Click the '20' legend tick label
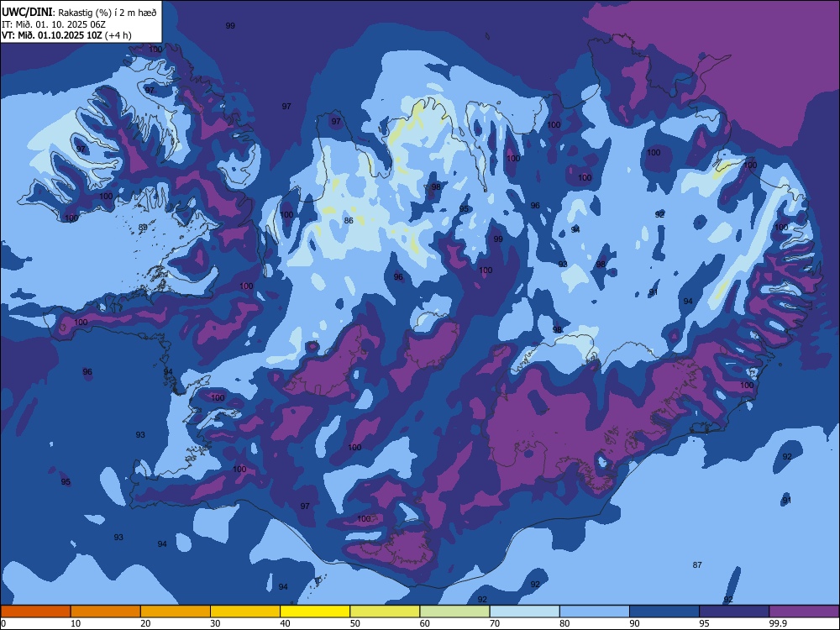 click(145, 623)
